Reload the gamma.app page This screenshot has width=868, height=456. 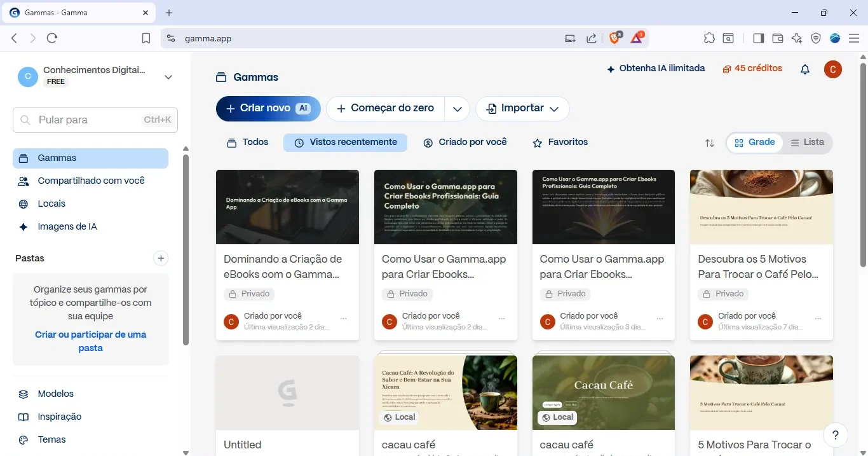pos(52,38)
